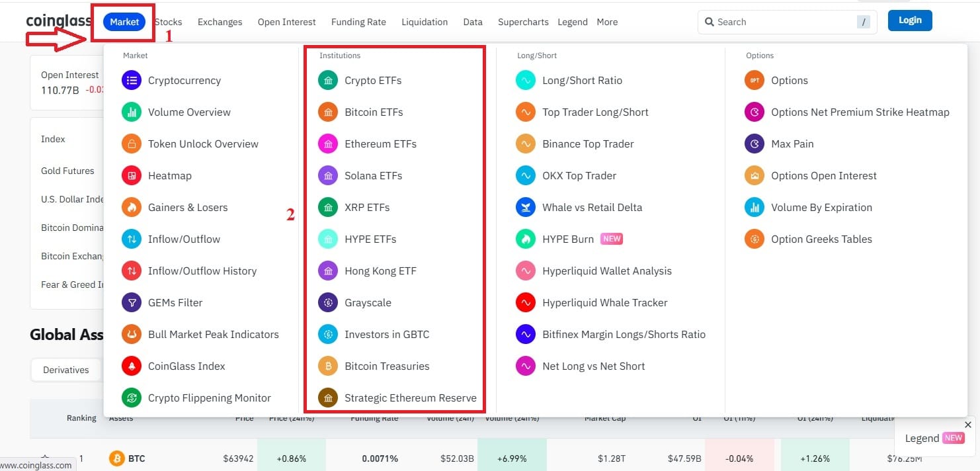The height and width of the screenshot is (471, 980).
Task: Open the Legend NEW floating button
Action: pyautogui.click(x=934, y=438)
